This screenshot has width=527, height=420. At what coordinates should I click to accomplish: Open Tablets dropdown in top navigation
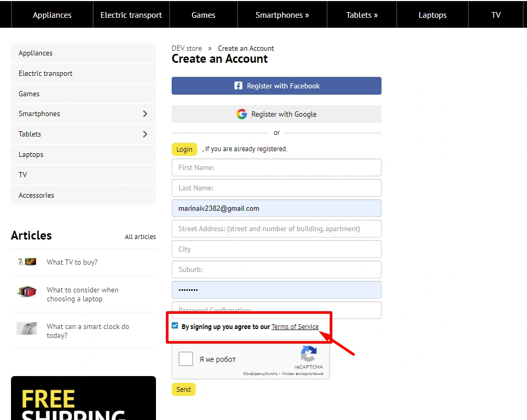point(362,15)
